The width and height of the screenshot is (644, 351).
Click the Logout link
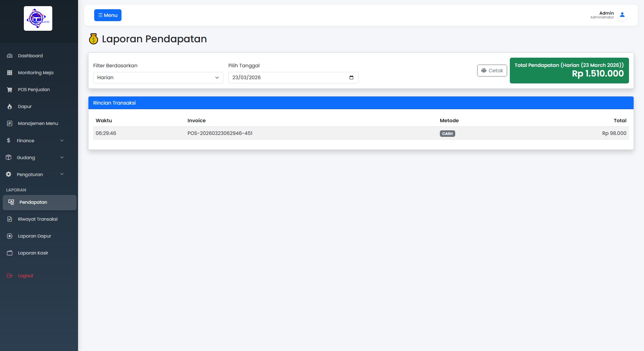[x=26, y=276]
